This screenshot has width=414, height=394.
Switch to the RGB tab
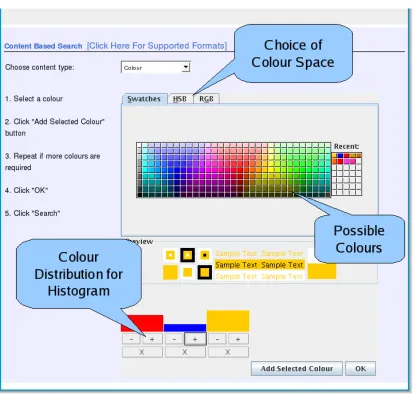tap(206, 99)
